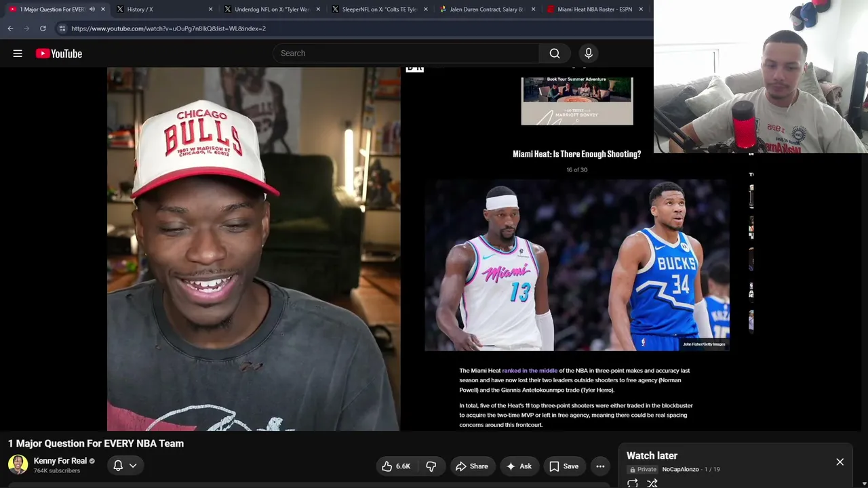Viewport: 868px width, 488px height.
Task: Click the video title '1 Major Question For EVERY NBA Team'
Action: 96,443
